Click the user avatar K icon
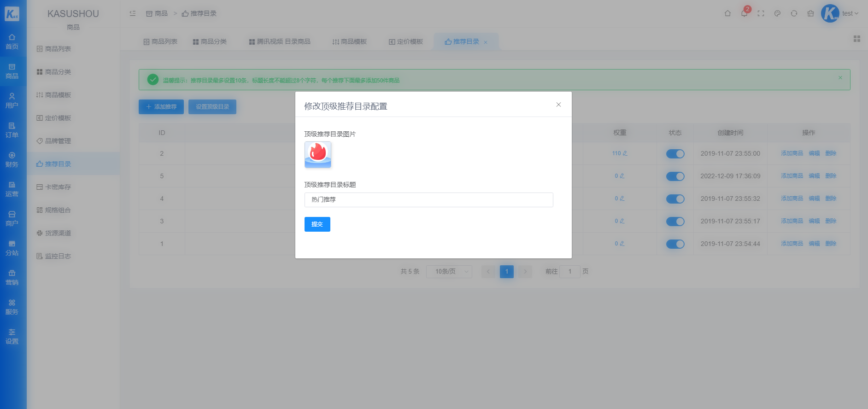Viewport: 868px width, 409px height. coord(830,13)
